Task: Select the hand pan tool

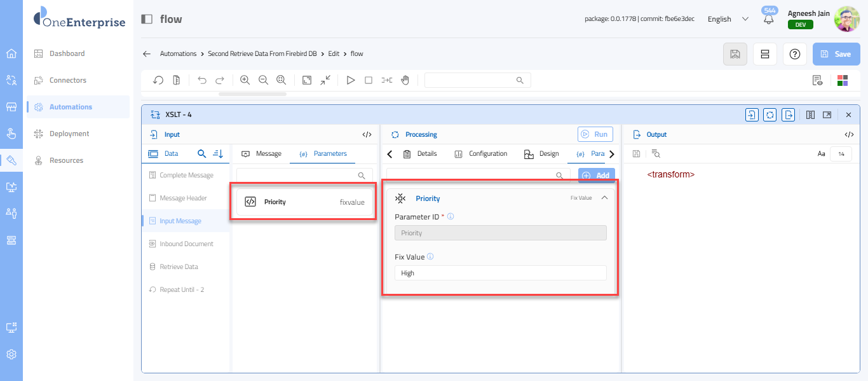Action: click(x=405, y=80)
